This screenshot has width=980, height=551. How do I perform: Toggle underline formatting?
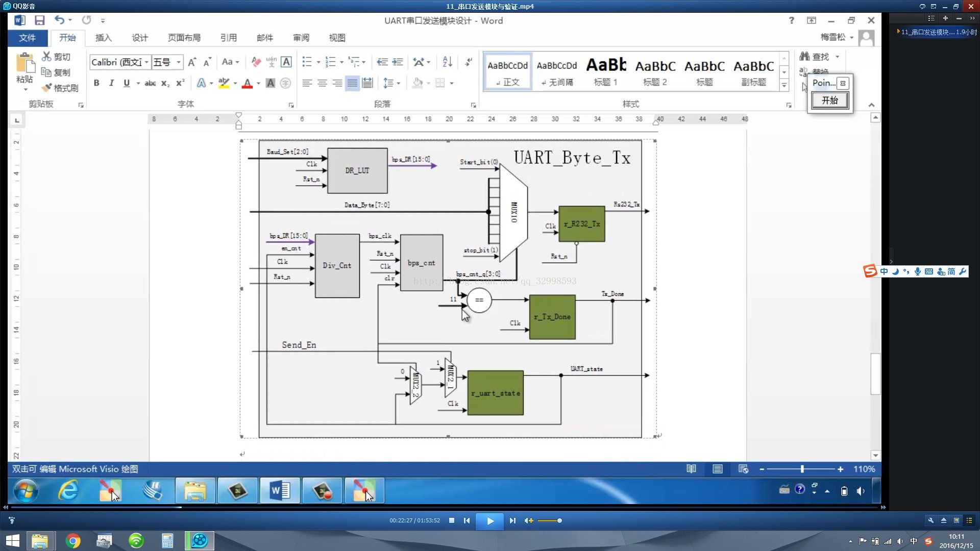click(127, 83)
